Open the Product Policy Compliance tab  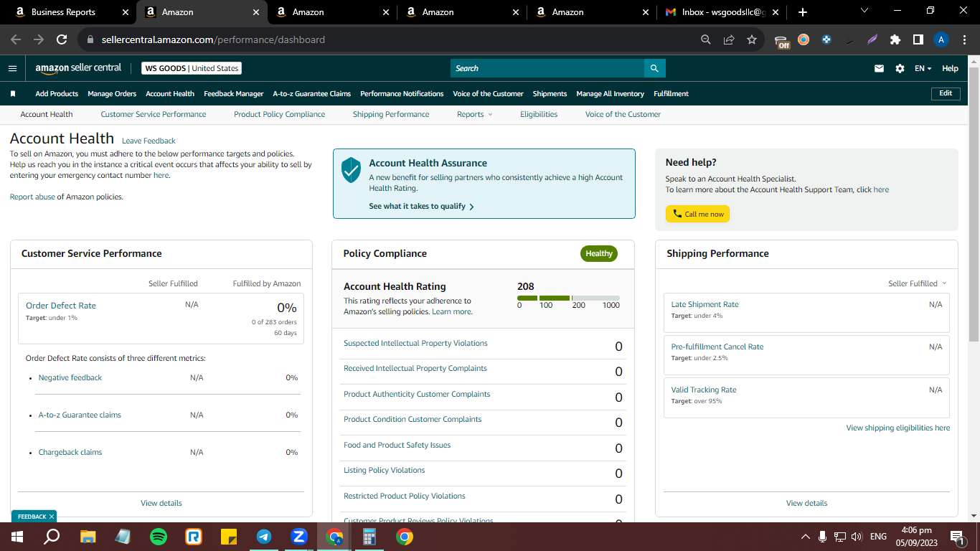(x=280, y=114)
